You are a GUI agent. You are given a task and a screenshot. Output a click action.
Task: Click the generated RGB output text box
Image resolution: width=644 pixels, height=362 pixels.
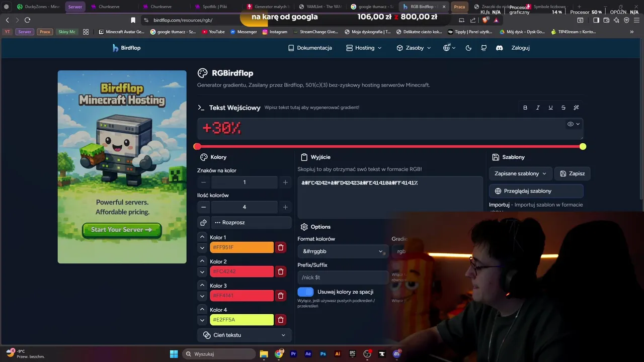click(390, 197)
